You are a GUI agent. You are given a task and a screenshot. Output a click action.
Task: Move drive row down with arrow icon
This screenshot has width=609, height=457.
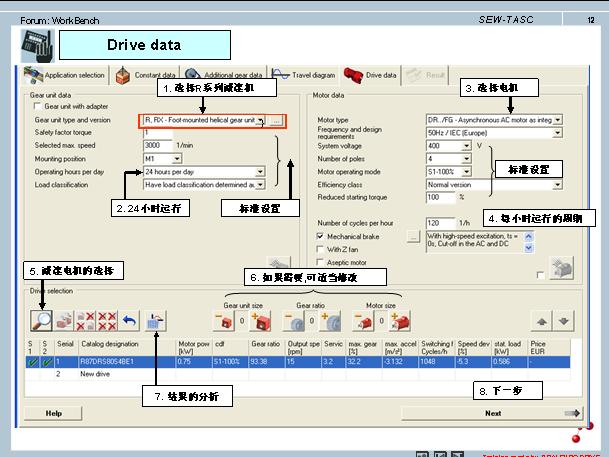point(564,321)
